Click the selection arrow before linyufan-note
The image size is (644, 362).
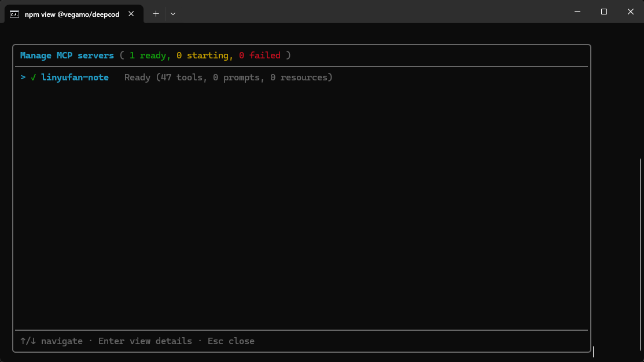[23, 77]
